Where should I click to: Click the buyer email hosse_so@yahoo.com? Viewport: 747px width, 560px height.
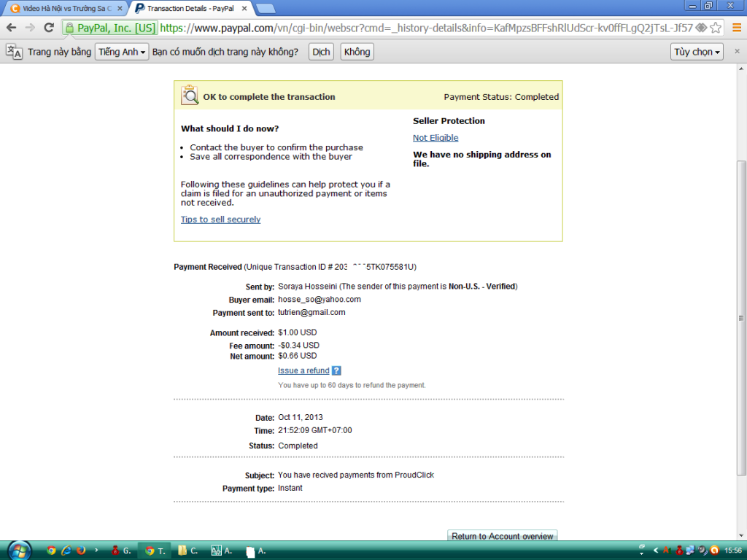[x=320, y=299]
